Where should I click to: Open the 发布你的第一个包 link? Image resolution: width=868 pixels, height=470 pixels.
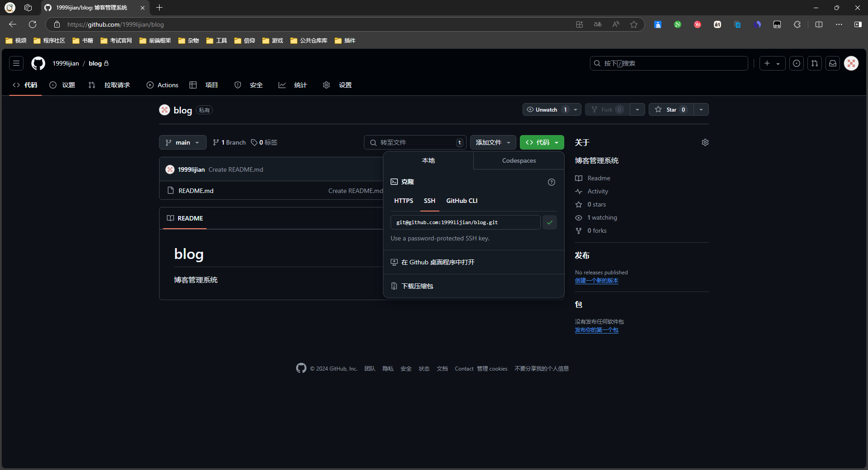pyautogui.click(x=597, y=330)
